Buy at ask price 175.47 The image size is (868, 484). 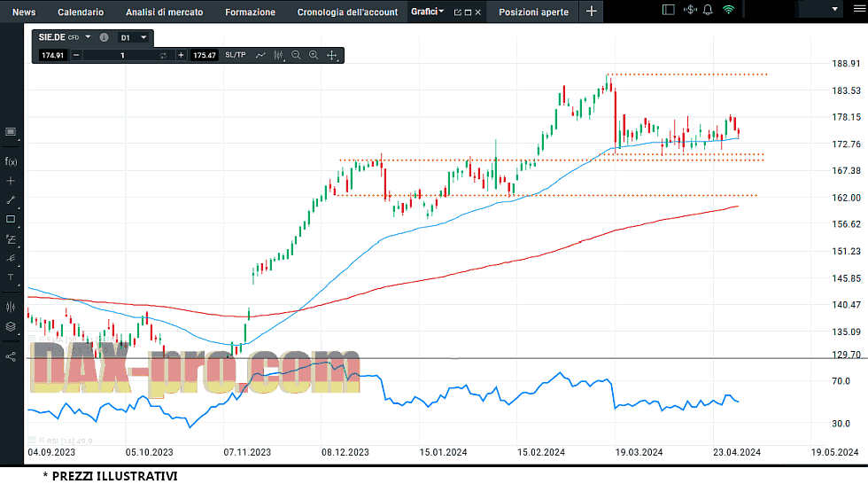tap(205, 55)
